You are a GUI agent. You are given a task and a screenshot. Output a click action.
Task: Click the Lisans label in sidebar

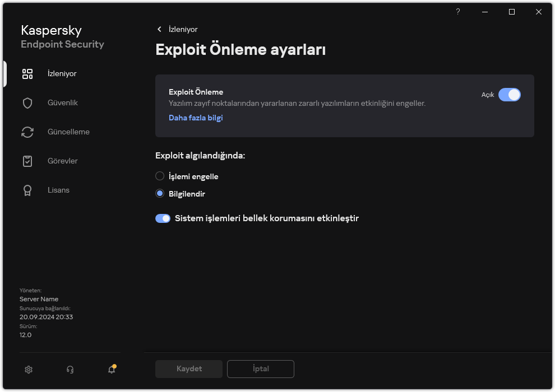[59, 190]
